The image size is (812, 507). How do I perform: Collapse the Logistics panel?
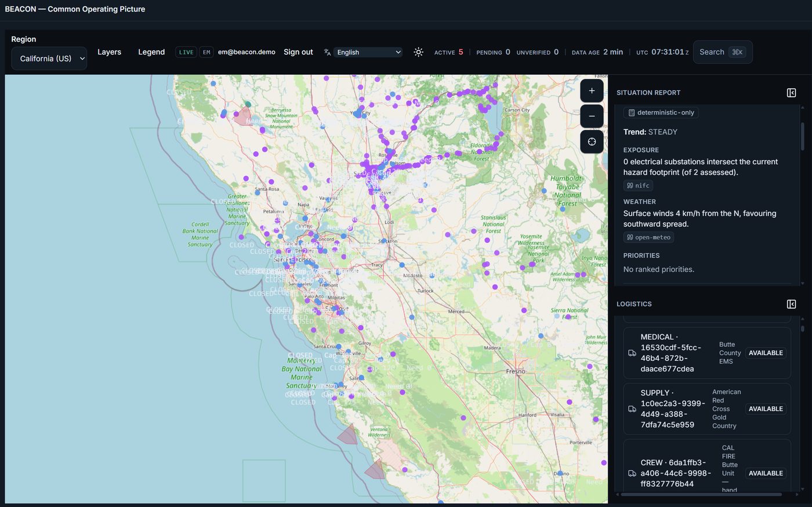[x=791, y=304]
